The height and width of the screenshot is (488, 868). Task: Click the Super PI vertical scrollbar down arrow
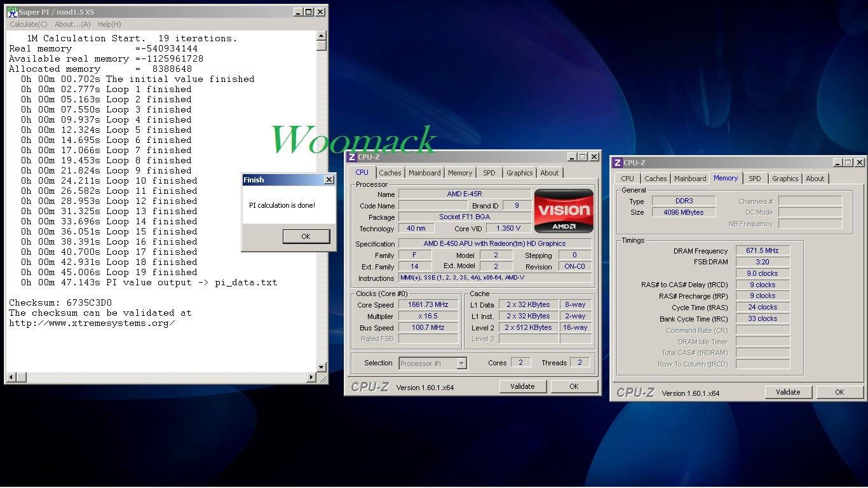[321, 367]
